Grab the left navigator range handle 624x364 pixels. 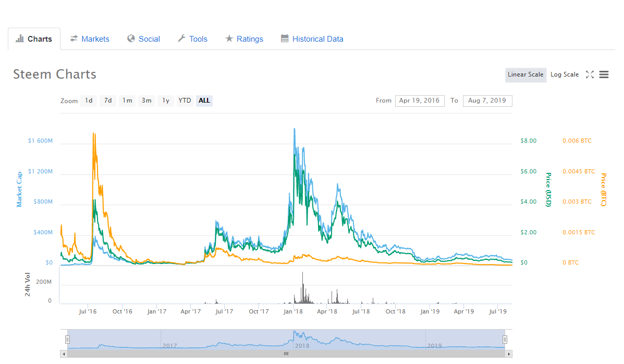pyautogui.click(x=68, y=340)
